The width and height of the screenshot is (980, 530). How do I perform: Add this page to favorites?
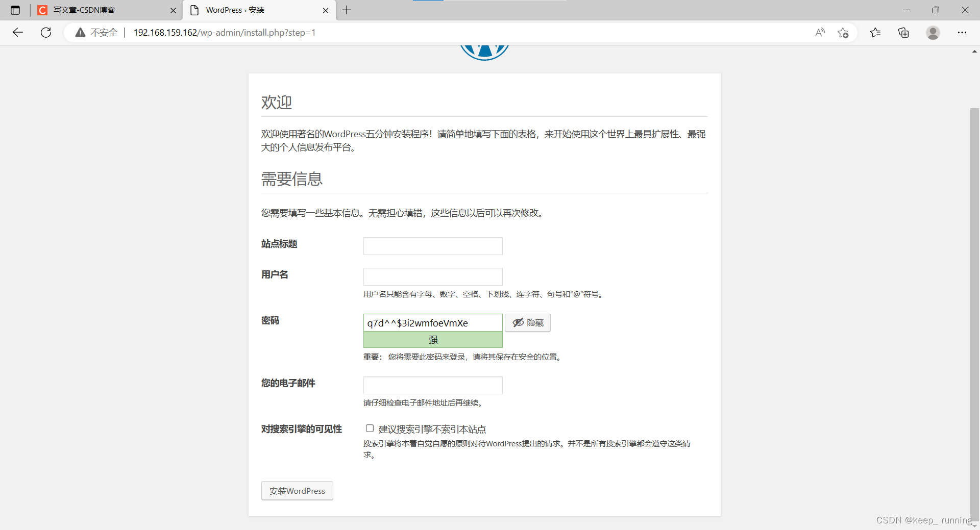pos(843,32)
